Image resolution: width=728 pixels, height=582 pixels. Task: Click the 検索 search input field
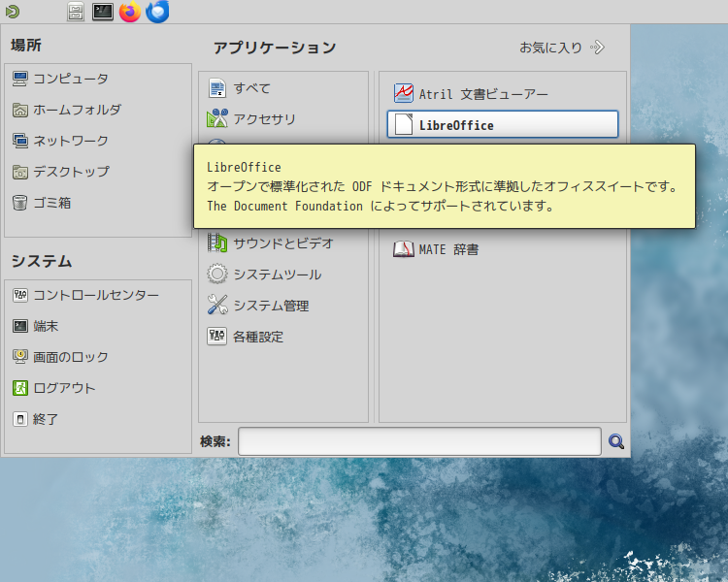click(x=419, y=441)
